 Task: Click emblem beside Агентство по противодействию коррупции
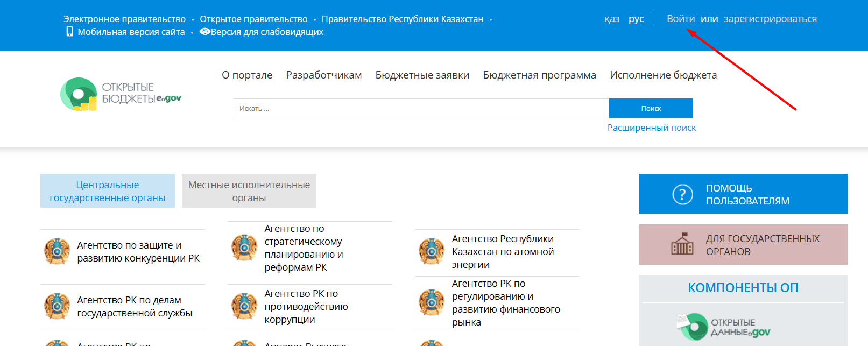(244, 306)
